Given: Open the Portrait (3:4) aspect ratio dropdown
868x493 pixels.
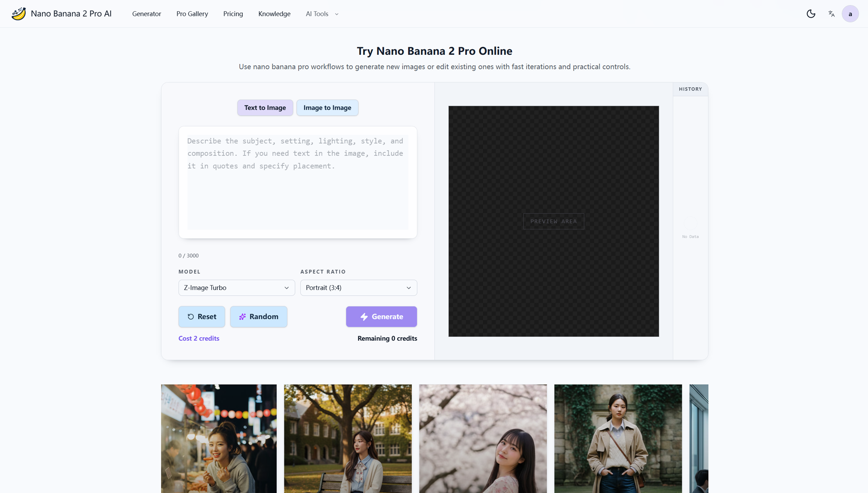Looking at the screenshot, I should (358, 288).
